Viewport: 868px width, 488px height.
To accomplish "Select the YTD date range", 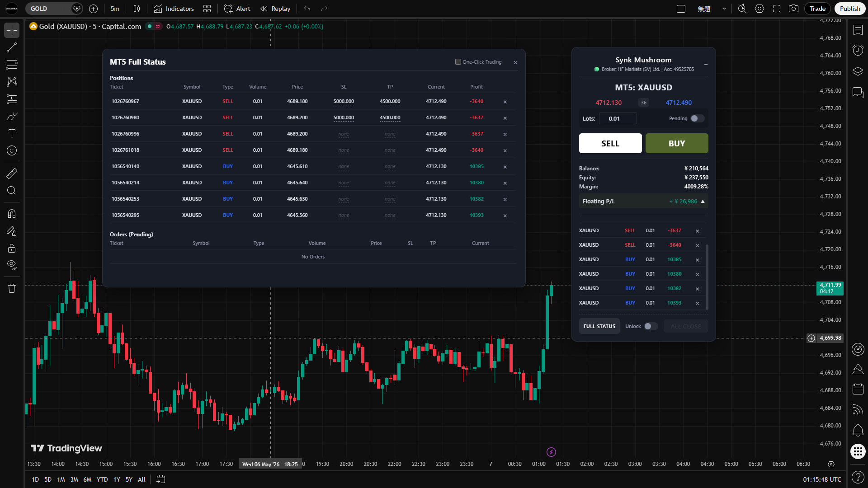I will click(102, 479).
